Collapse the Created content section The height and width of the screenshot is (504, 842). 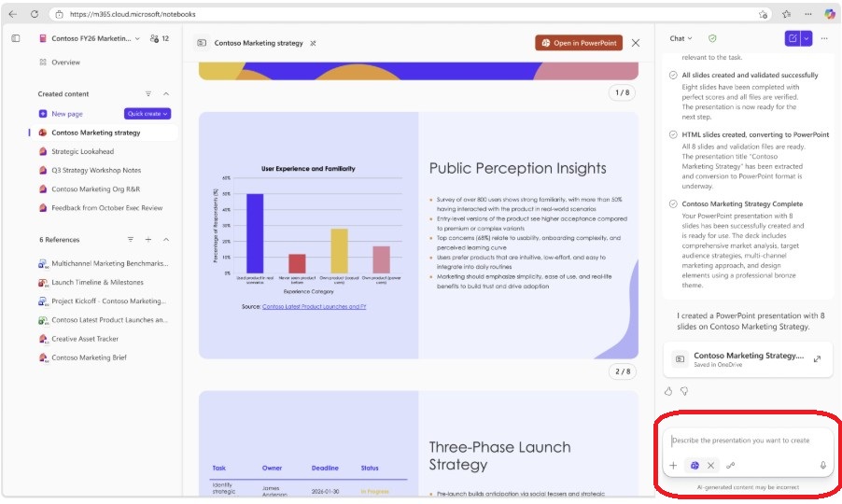click(166, 94)
